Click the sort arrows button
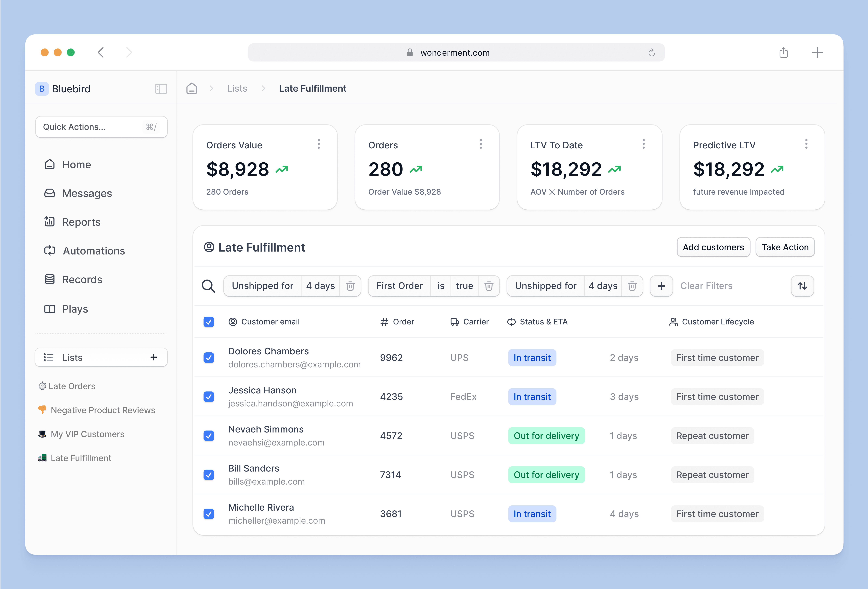Viewport: 868px width, 589px height. 802,286
